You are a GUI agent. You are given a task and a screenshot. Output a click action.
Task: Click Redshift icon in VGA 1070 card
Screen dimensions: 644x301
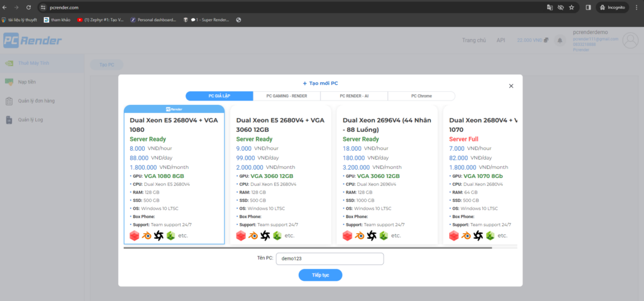[x=454, y=236]
